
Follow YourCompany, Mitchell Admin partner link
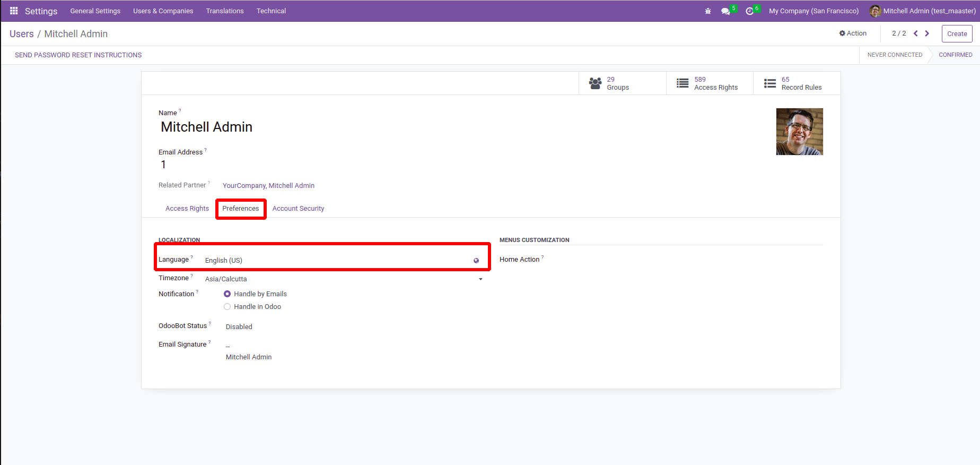point(268,186)
